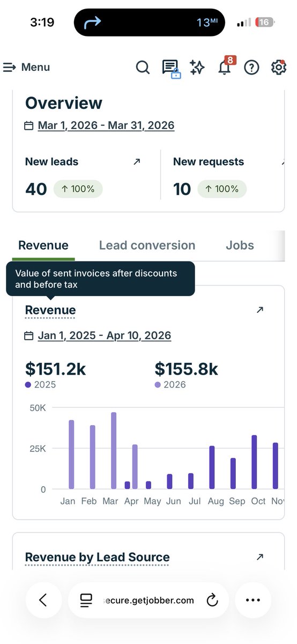
Task: Tap the battery indicator showing 16
Action: coord(264,23)
